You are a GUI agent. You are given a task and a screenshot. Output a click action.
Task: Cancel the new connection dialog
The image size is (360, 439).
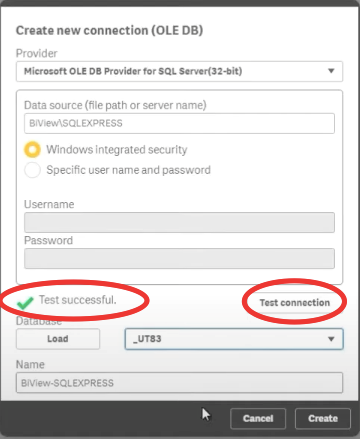[258, 418]
